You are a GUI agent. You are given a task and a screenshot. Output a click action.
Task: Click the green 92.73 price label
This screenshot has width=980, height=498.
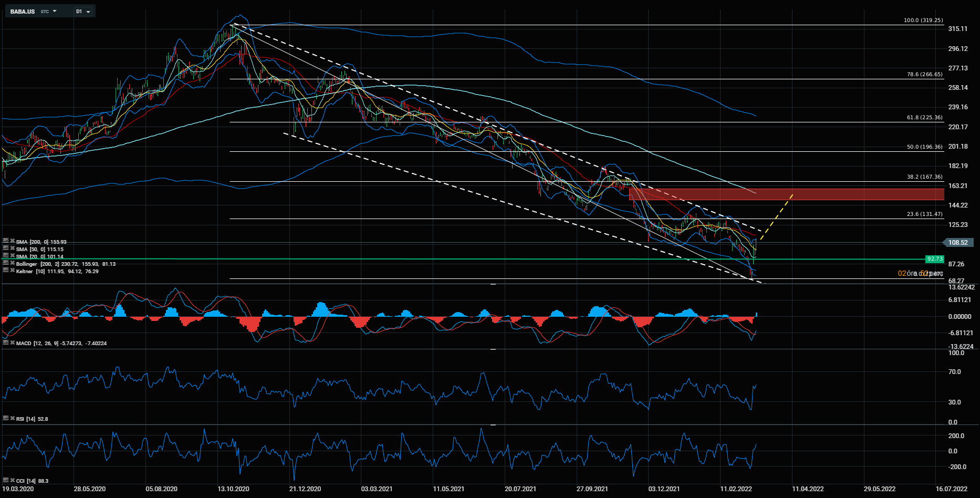pos(934,259)
